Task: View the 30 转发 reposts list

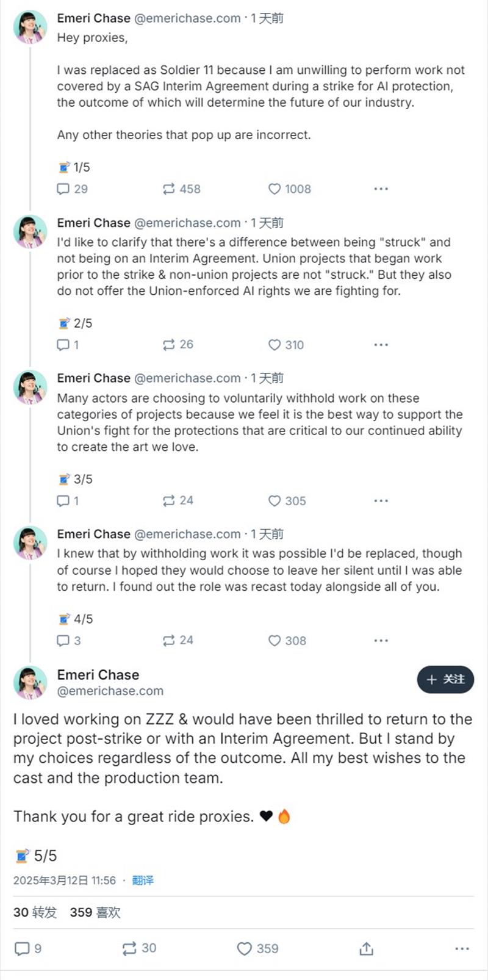Action: tap(35, 912)
